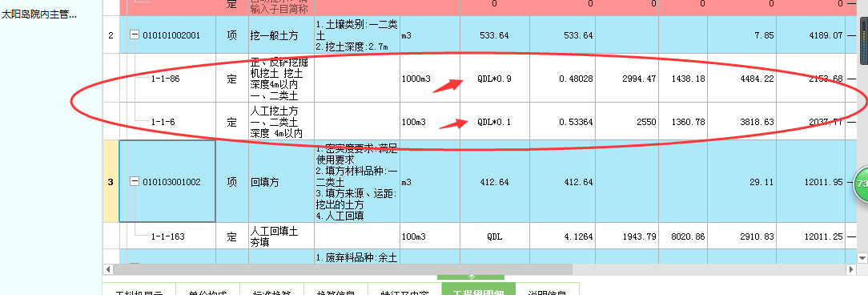This screenshot has height=295, width=868.
Task: Click the 4484.22 composite price cell
Action: tap(741, 79)
